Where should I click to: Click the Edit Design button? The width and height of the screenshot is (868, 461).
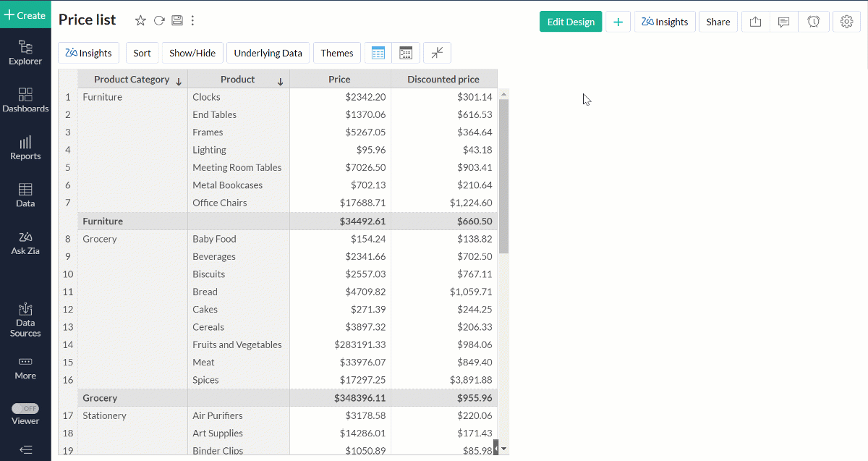pyautogui.click(x=571, y=22)
